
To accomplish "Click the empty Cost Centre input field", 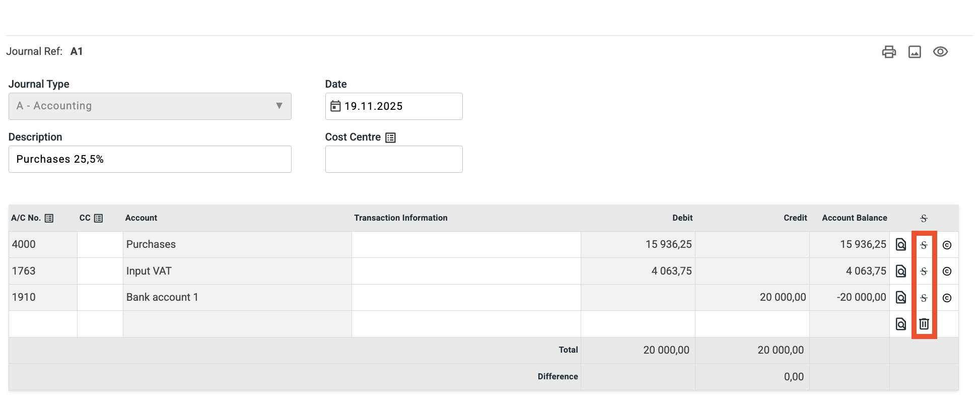I will point(393,159).
